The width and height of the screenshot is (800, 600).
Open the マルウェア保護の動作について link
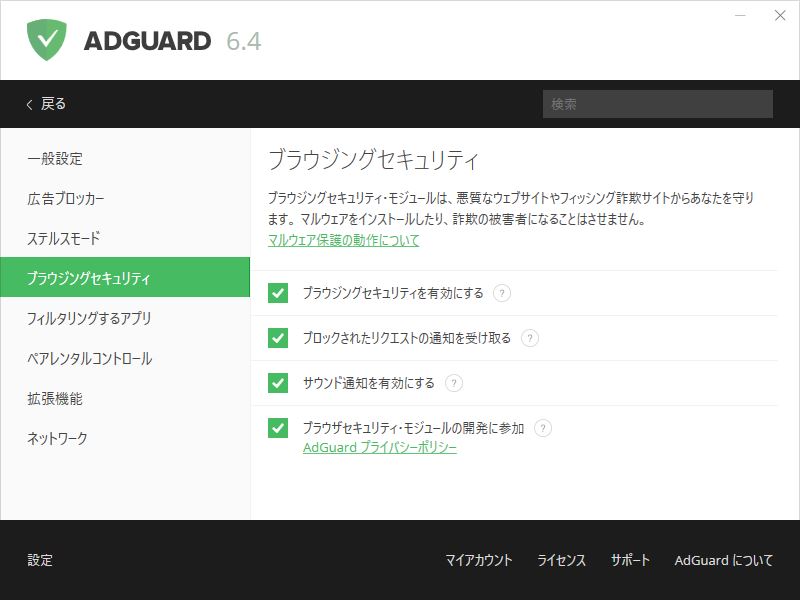point(343,240)
